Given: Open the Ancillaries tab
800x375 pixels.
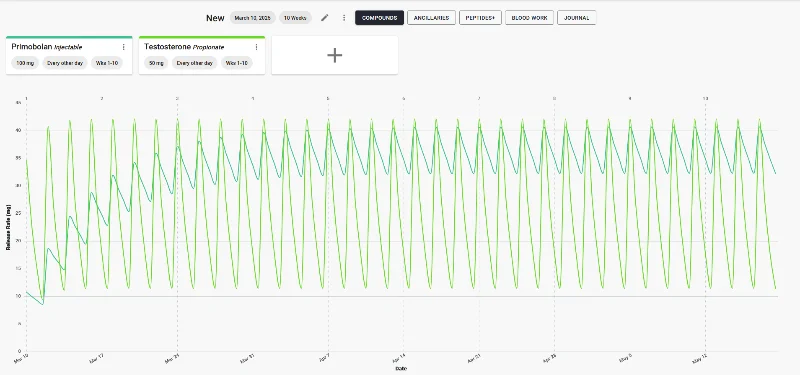Looking at the screenshot, I should [x=431, y=18].
